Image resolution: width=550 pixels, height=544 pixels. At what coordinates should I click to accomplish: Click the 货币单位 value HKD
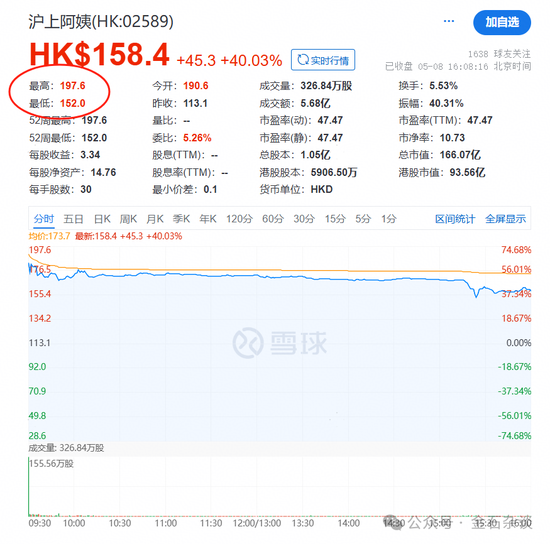click(x=322, y=190)
